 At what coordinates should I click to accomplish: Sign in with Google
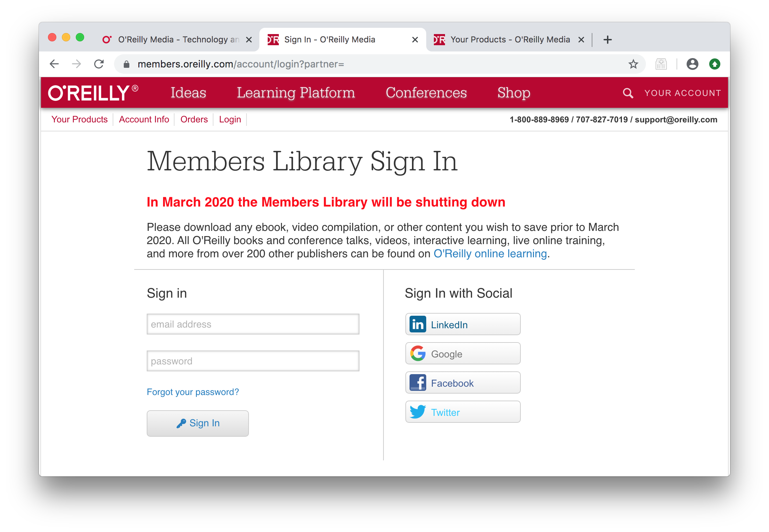click(x=462, y=354)
